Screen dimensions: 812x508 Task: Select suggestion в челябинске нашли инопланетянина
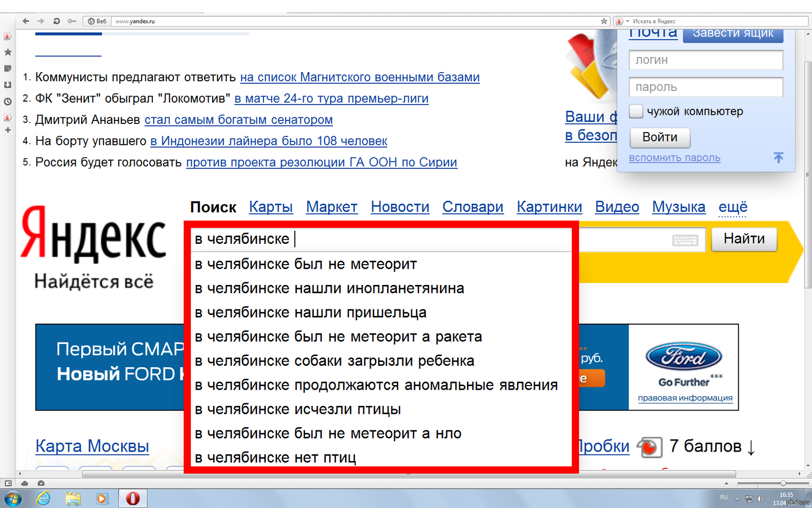pos(381,289)
